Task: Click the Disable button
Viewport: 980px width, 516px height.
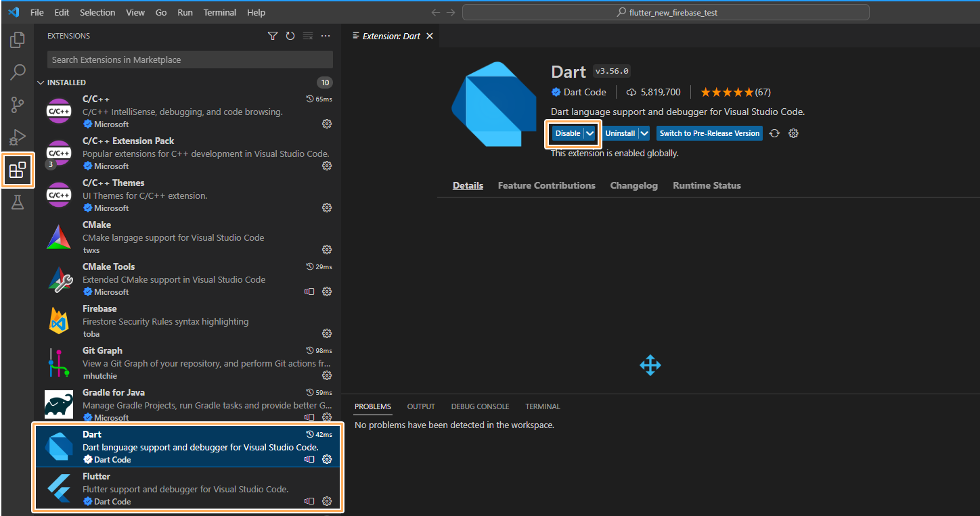Action: (567, 133)
